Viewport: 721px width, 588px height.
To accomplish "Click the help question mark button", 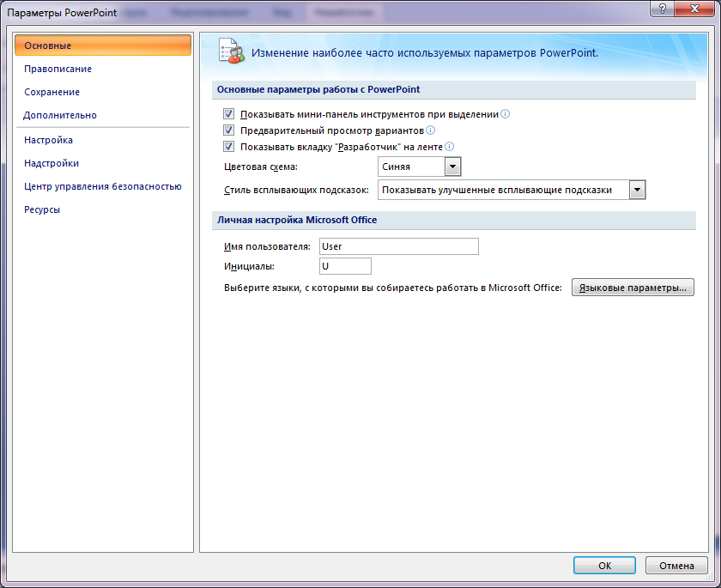I will pos(663,9).
